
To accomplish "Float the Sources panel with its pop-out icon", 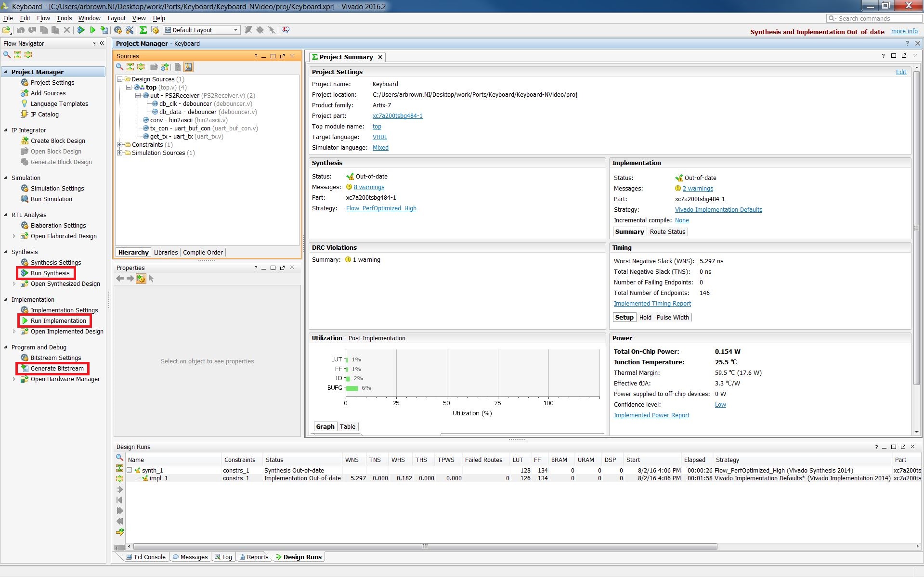I will pyautogui.click(x=282, y=56).
